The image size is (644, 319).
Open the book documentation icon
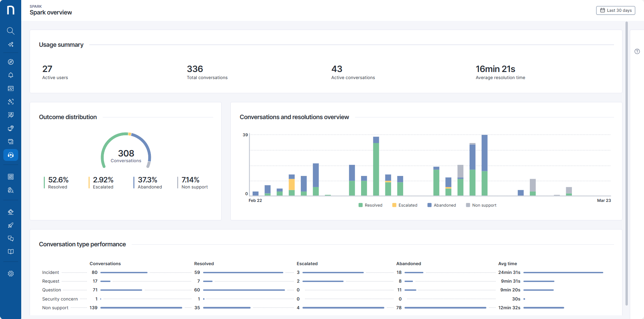coord(11,252)
